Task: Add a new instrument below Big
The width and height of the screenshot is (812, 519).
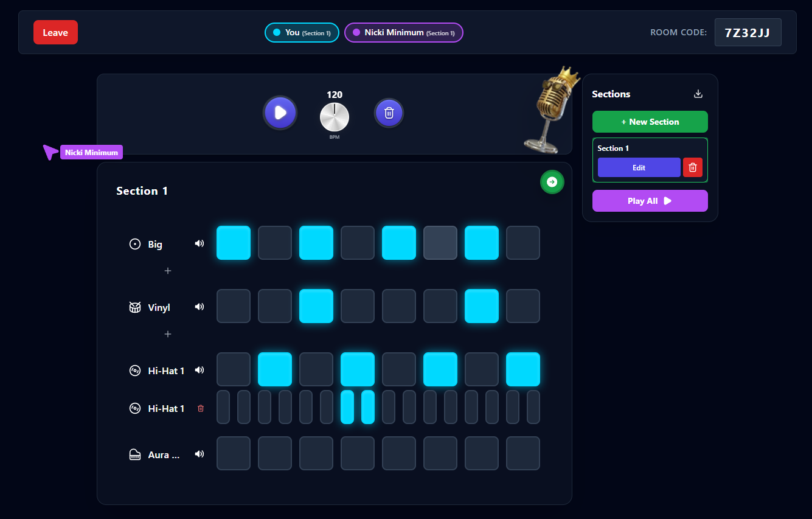Action: click(167, 271)
